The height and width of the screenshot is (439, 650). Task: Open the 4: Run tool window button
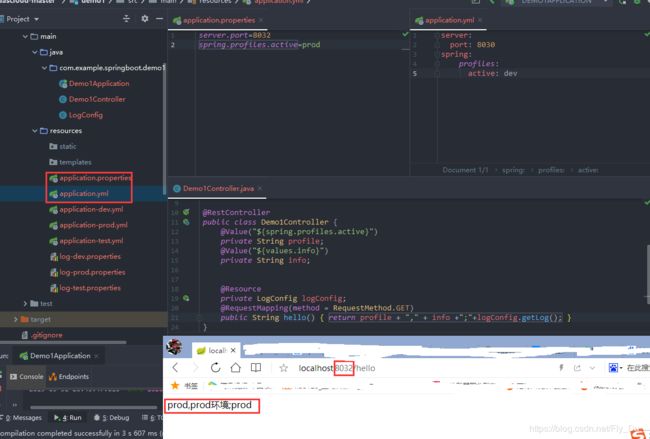68,417
